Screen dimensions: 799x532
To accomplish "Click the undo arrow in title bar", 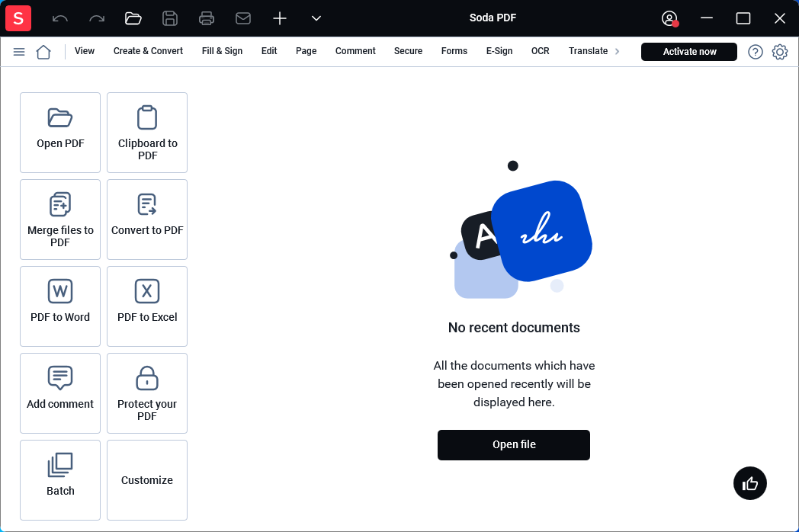I will [x=60, y=19].
